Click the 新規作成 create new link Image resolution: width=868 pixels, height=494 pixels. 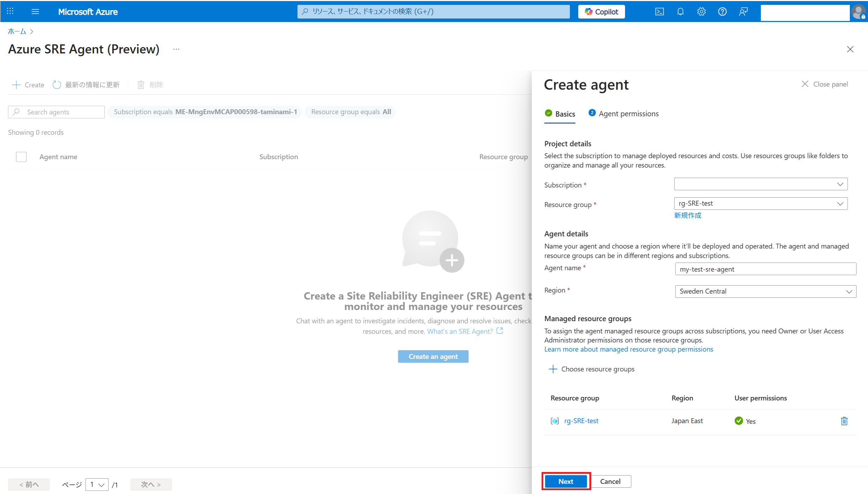[687, 215]
